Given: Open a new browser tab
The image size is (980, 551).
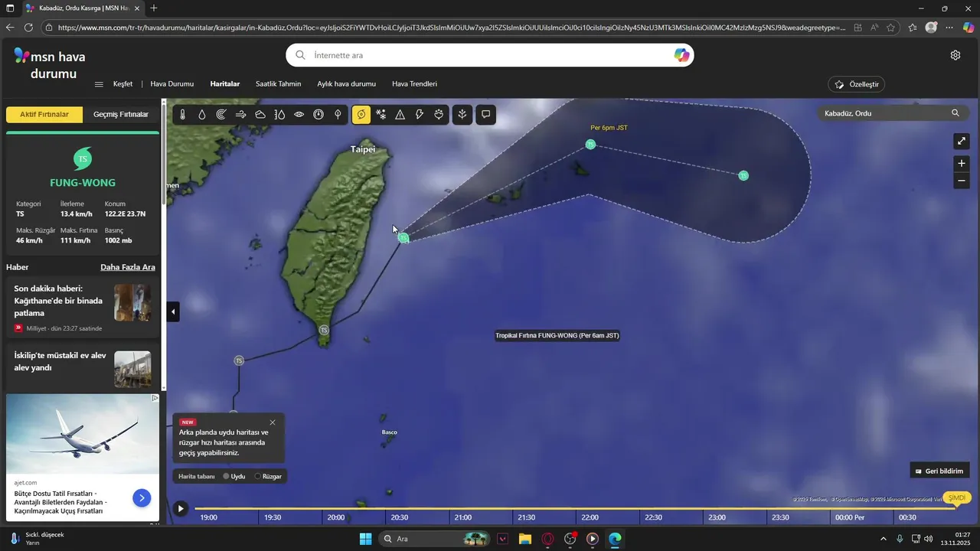Looking at the screenshot, I should coord(154,8).
